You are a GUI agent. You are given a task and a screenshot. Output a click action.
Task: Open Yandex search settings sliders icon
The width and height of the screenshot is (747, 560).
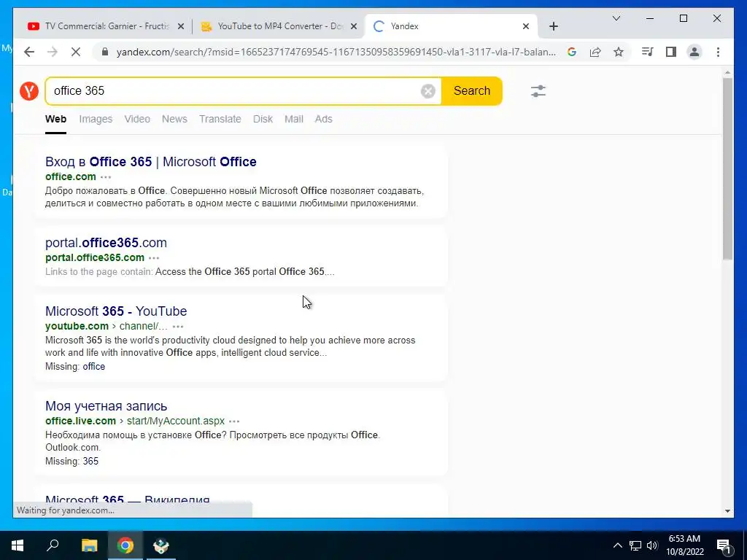tap(538, 91)
